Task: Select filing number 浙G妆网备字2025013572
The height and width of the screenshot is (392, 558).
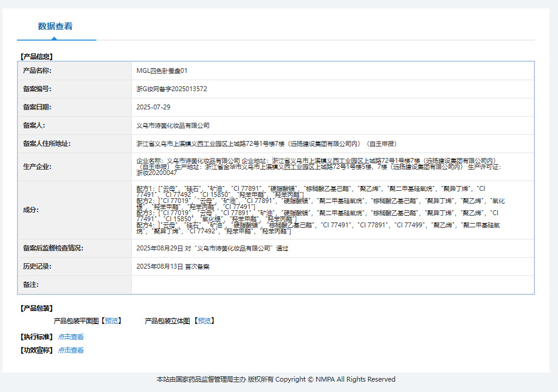Action: [171, 89]
